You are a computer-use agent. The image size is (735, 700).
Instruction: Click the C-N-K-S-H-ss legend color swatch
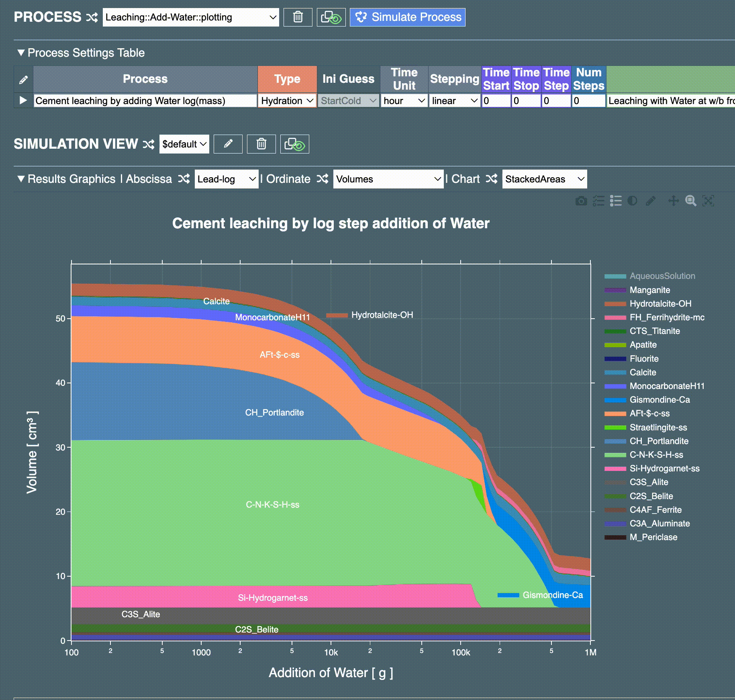click(615, 455)
